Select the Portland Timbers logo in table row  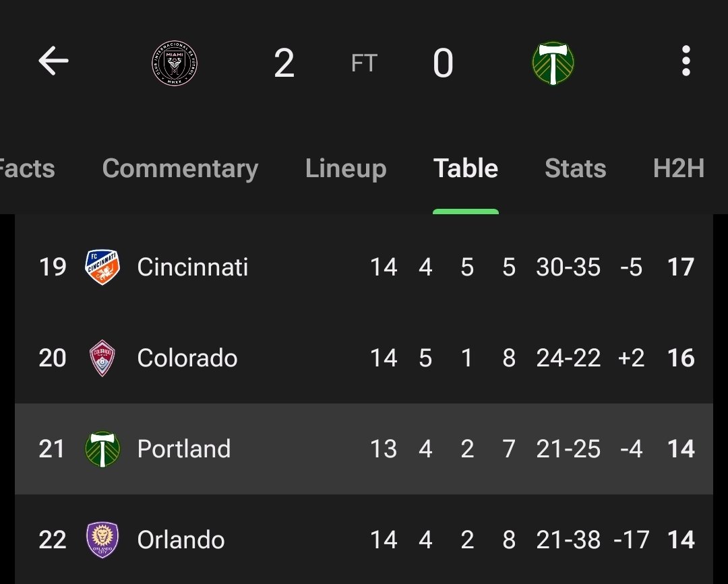(x=102, y=449)
